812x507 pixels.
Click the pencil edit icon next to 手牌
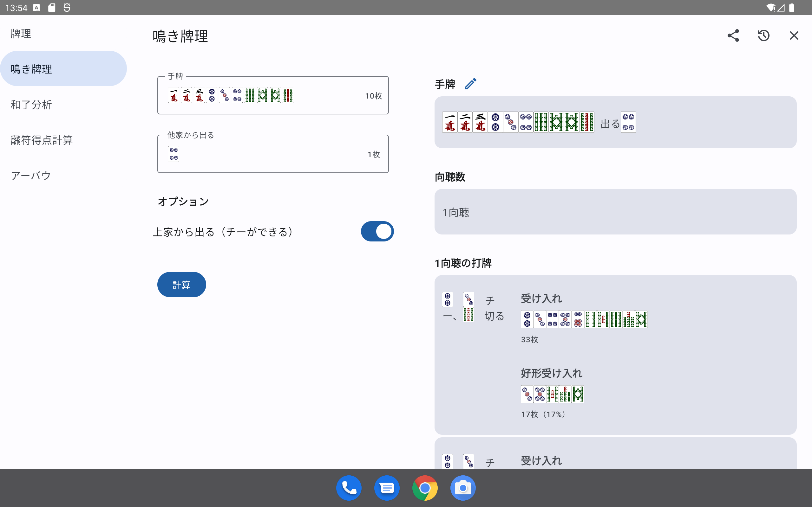[x=470, y=84]
